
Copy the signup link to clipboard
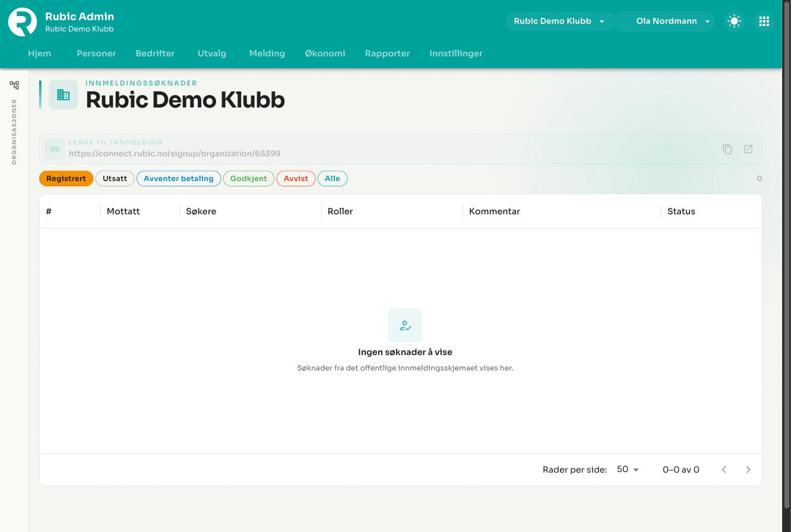[727, 149]
